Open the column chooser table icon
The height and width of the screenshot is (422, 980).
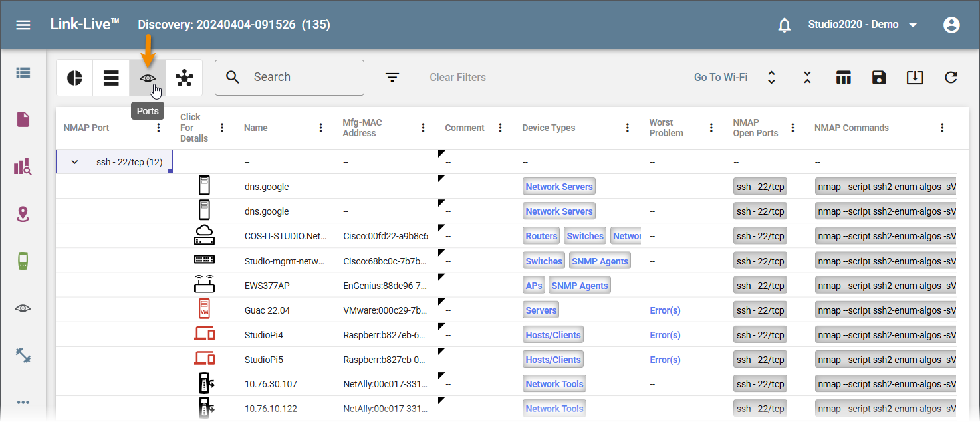tap(844, 78)
